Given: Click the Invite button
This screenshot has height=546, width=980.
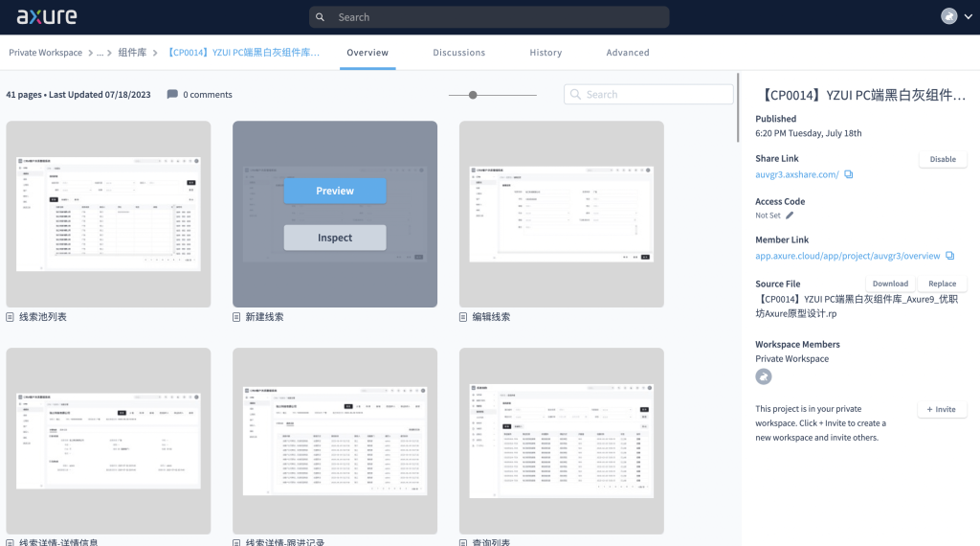Looking at the screenshot, I should tap(942, 409).
